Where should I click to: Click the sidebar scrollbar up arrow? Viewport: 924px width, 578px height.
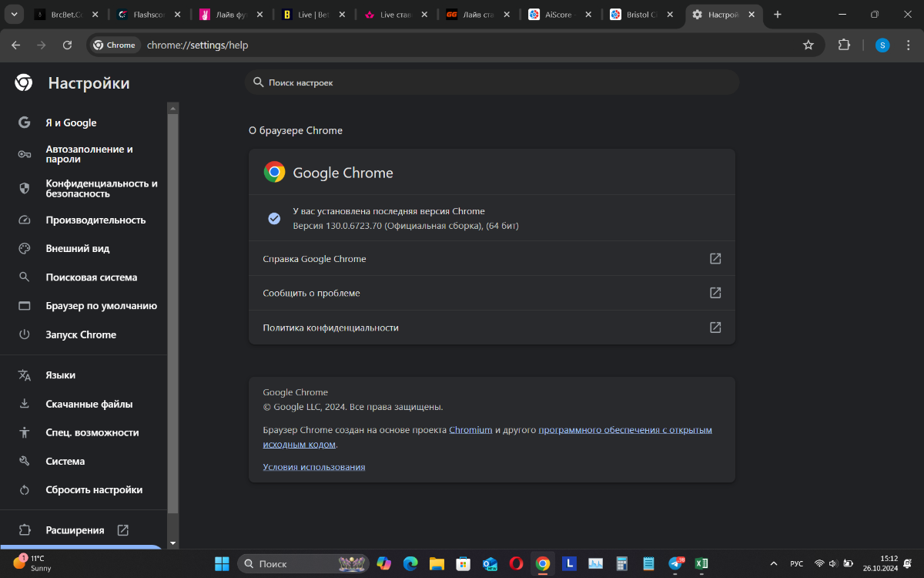pyautogui.click(x=173, y=107)
